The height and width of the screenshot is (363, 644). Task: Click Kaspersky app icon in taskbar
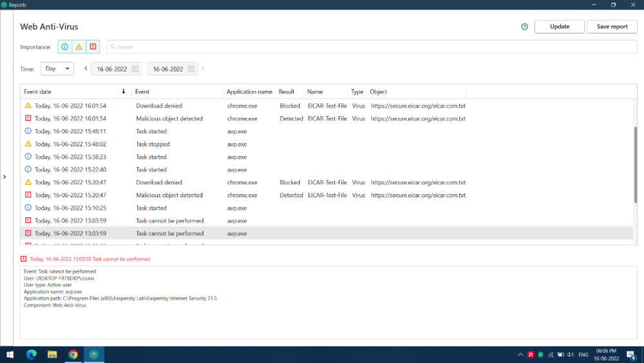(94, 355)
